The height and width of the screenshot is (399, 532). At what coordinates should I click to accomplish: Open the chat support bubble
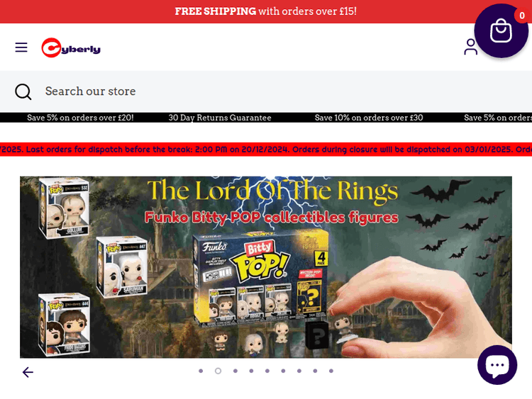coord(497,365)
